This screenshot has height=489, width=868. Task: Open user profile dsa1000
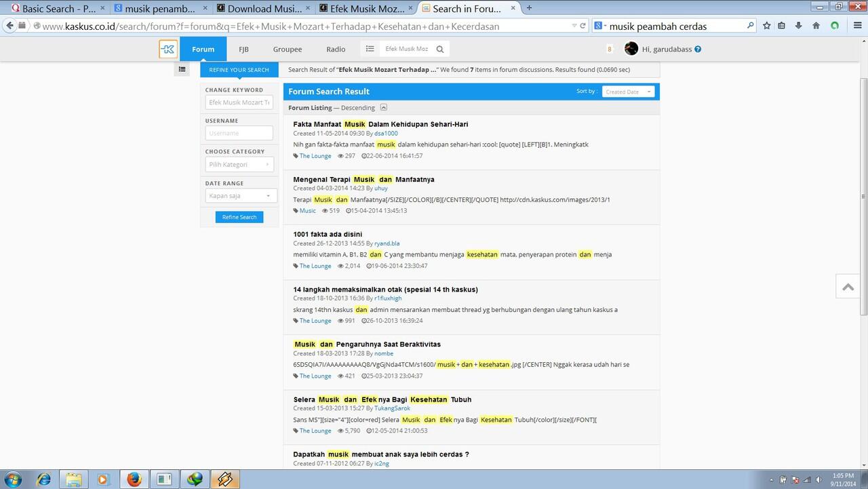pyautogui.click(x=386, y=134)
